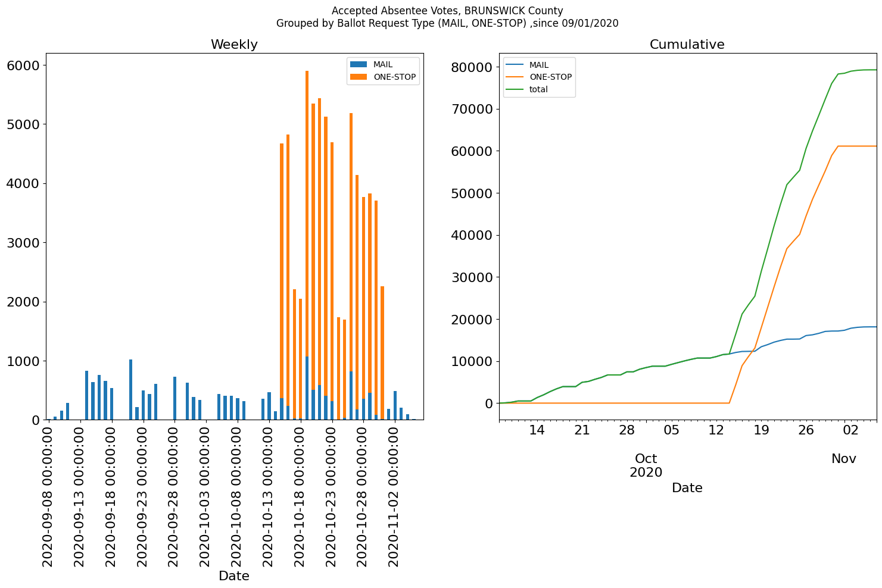Click the '2020-10-23 00:00:00' x-axis label
Screen dimensions: 882x588
click(332, 496)
